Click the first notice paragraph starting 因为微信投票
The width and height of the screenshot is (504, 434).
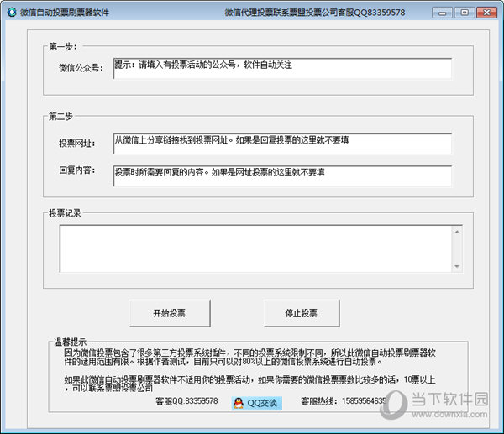click(x=249, y=358)
